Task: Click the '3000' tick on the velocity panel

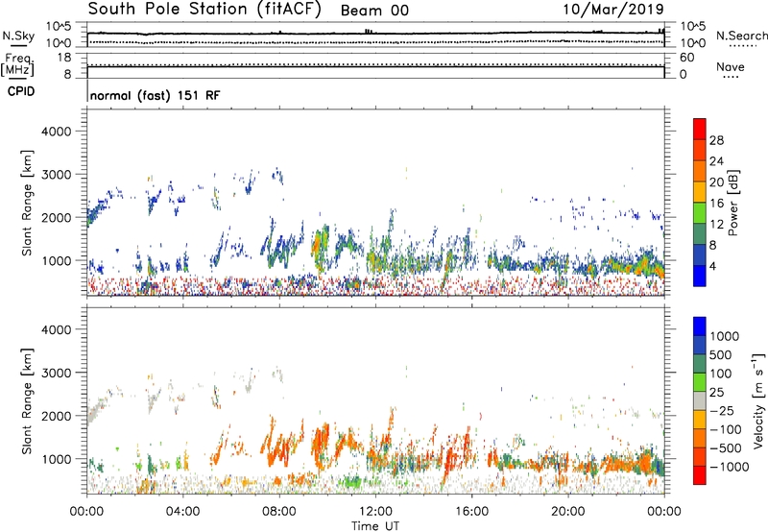Action: point(57,373)
